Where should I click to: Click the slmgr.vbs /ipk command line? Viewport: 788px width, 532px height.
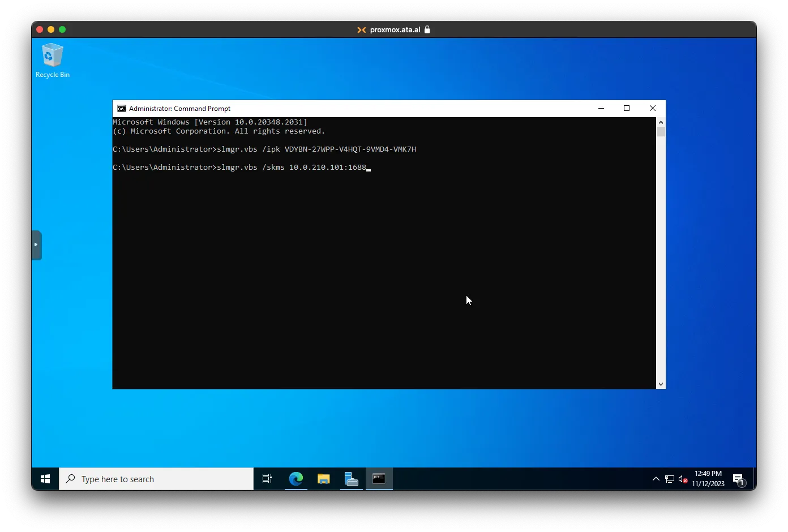pos(264,149)
